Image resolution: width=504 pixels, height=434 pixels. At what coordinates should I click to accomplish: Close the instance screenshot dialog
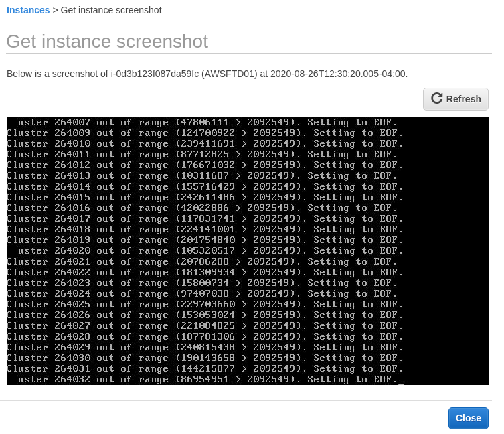point(468,418)
